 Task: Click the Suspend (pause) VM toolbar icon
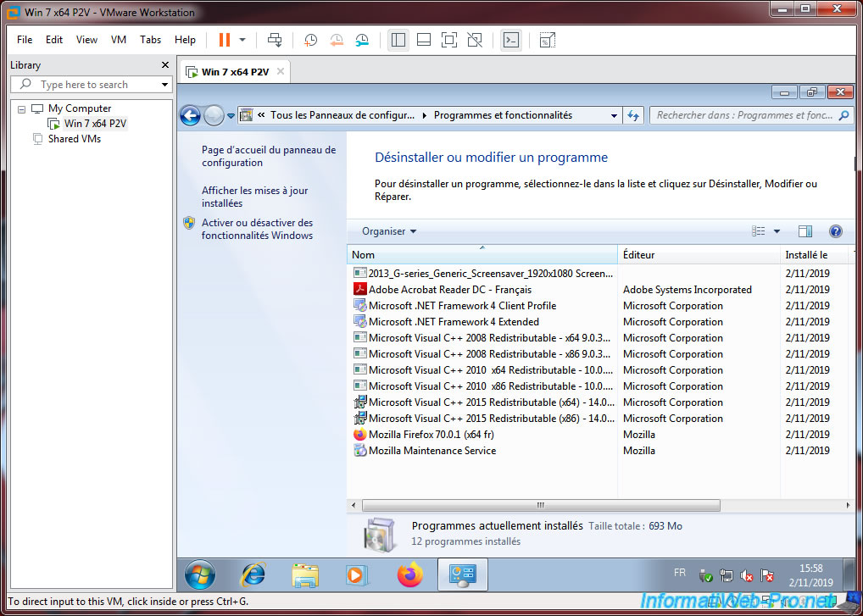click(224, 40)
